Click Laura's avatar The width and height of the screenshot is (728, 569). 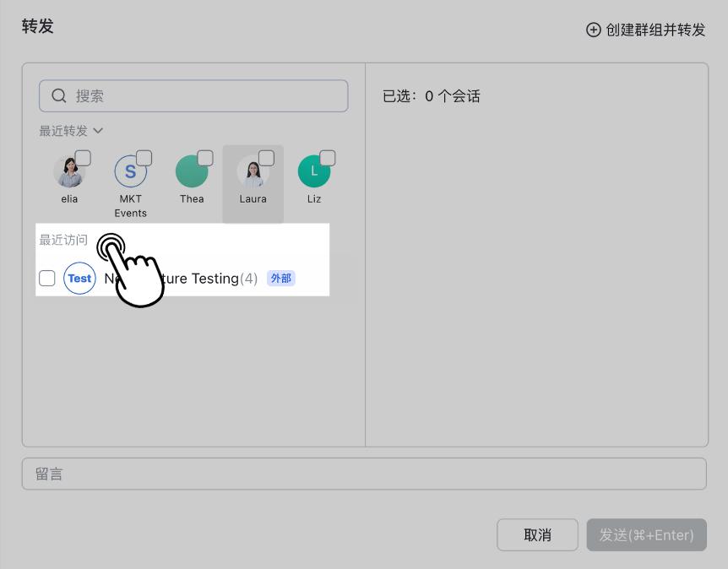253,171
